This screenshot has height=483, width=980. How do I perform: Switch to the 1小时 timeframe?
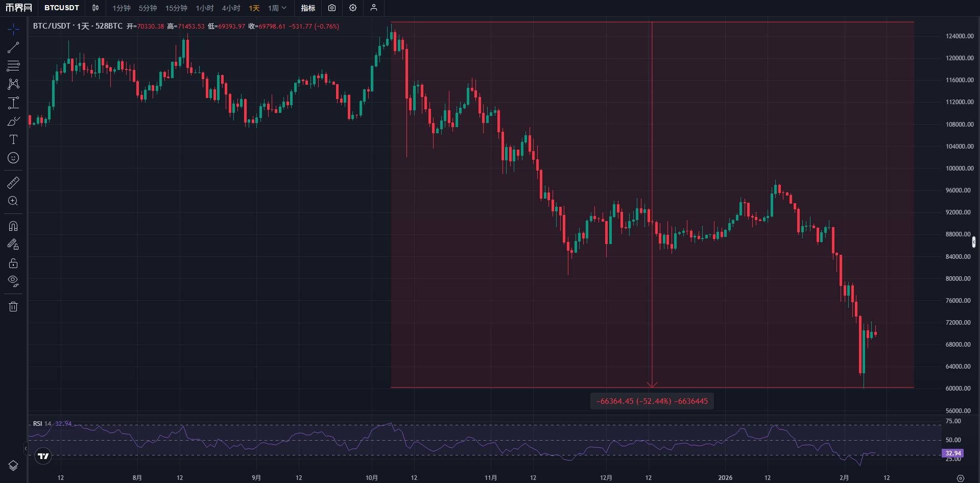pos(205,8)
